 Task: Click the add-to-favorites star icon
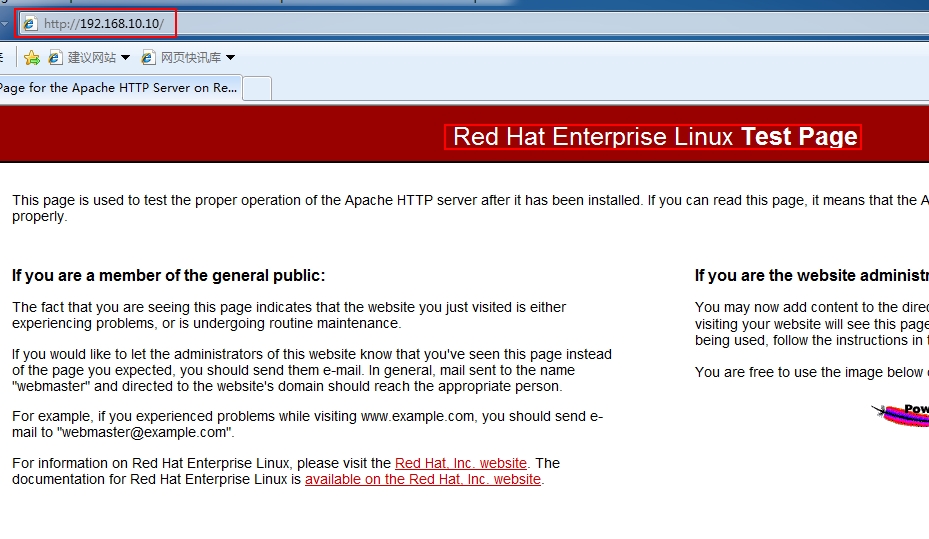(x=31, y=58)
